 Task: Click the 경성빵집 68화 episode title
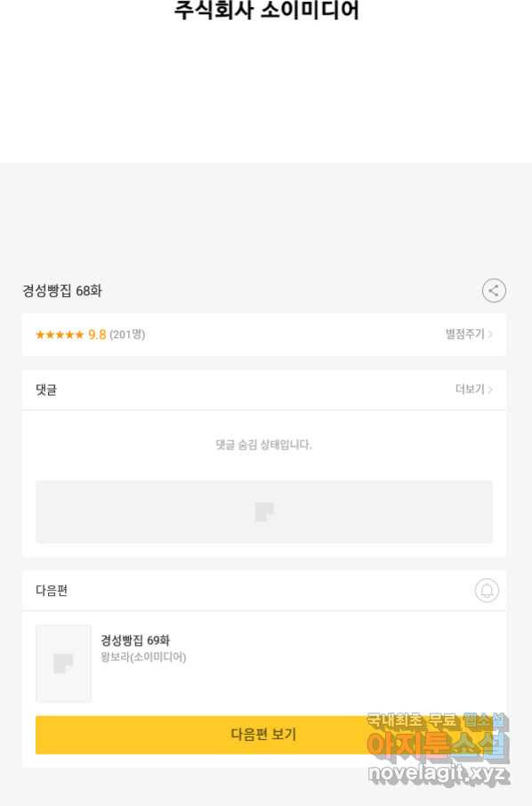click(62, 290)
